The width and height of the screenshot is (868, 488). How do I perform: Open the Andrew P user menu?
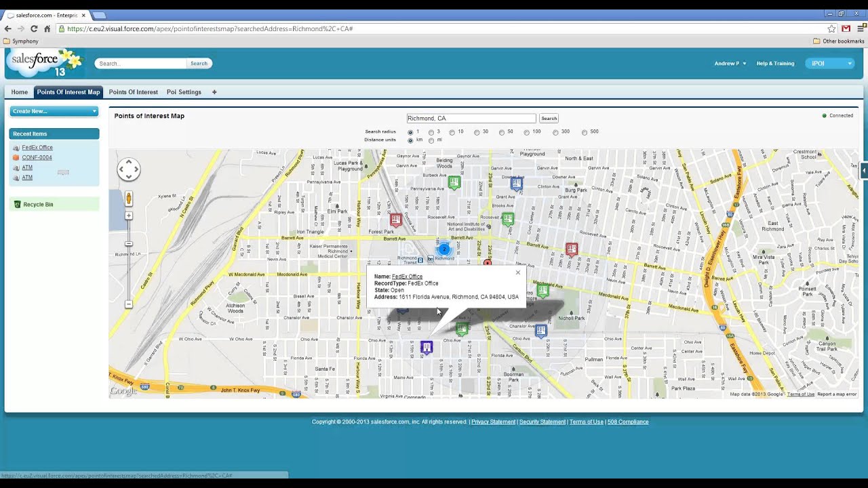(730, 63)
